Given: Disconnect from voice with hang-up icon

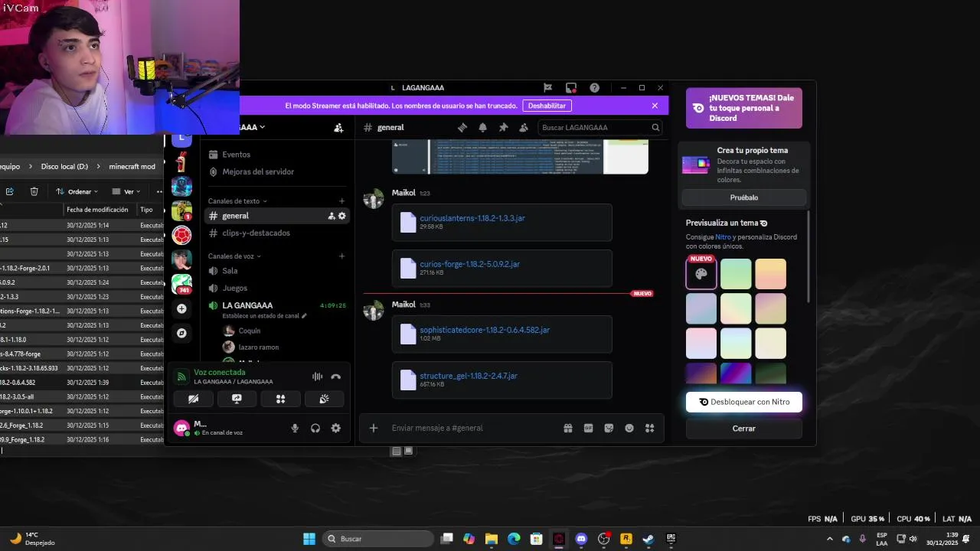Looking at the screenshot, I should [x=335, y=377].
